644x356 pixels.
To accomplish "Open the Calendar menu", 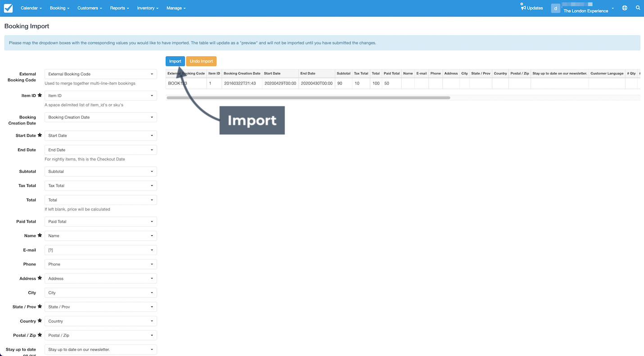I will point(31,8).
